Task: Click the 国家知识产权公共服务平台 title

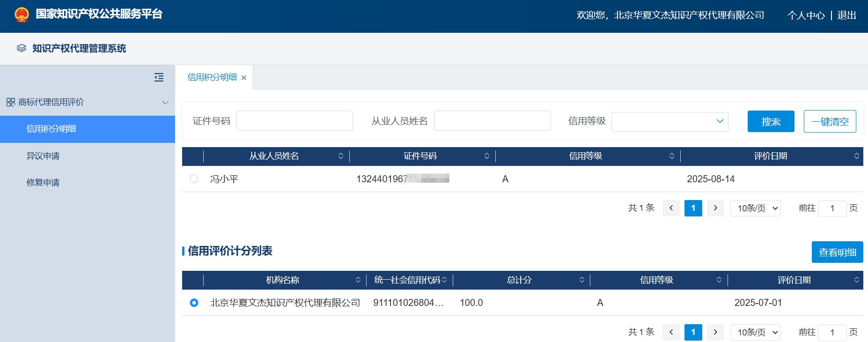Action: pos(99,14)
